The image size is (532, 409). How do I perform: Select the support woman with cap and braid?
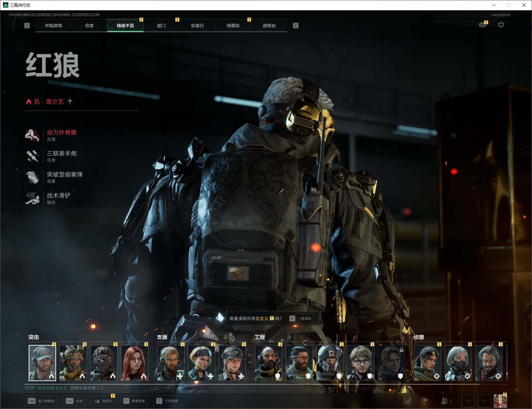click(232, 363)
